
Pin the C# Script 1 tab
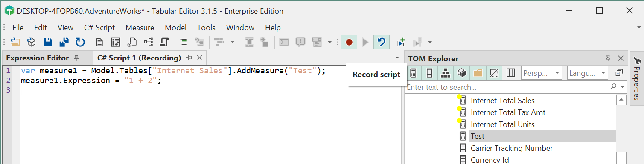click(189, 58)
